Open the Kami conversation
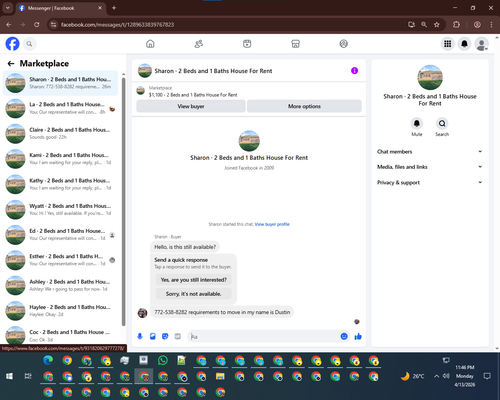The width and height of the screenshot is (500, 400). coord(60,159)
